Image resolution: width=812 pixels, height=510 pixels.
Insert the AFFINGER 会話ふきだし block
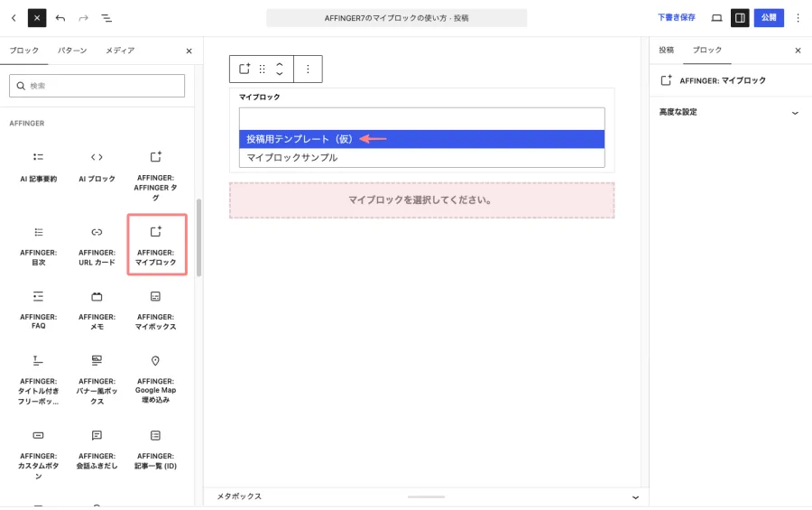(97, 450)
